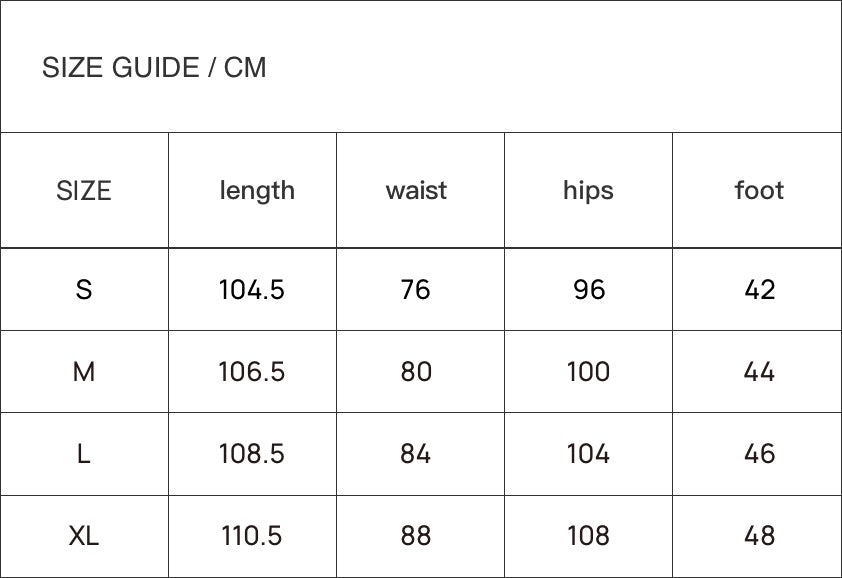Select the XL size row label
Viewport: 842px width, 578px height.
84,536
